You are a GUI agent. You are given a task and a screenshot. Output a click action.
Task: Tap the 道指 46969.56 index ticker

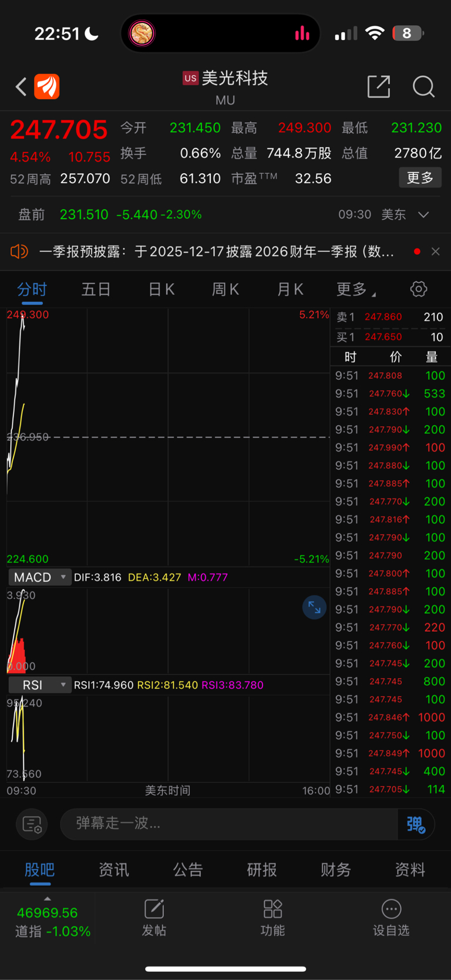click(x=48, y=922)
